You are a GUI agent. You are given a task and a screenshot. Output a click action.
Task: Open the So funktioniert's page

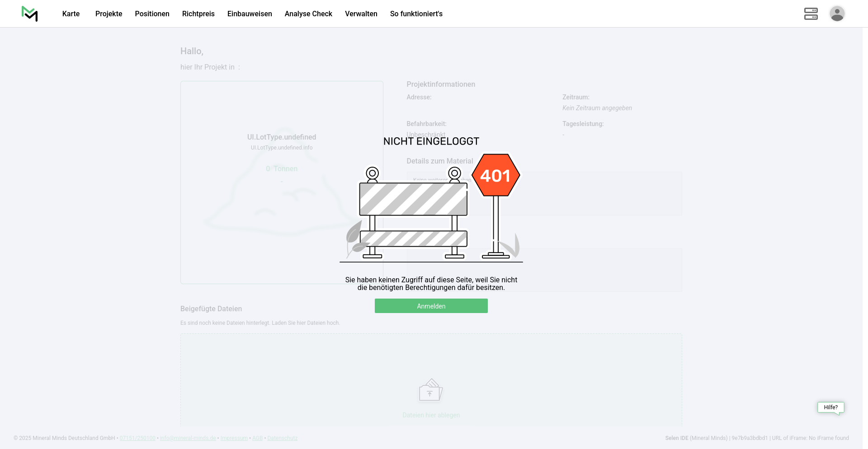(416, 14)
